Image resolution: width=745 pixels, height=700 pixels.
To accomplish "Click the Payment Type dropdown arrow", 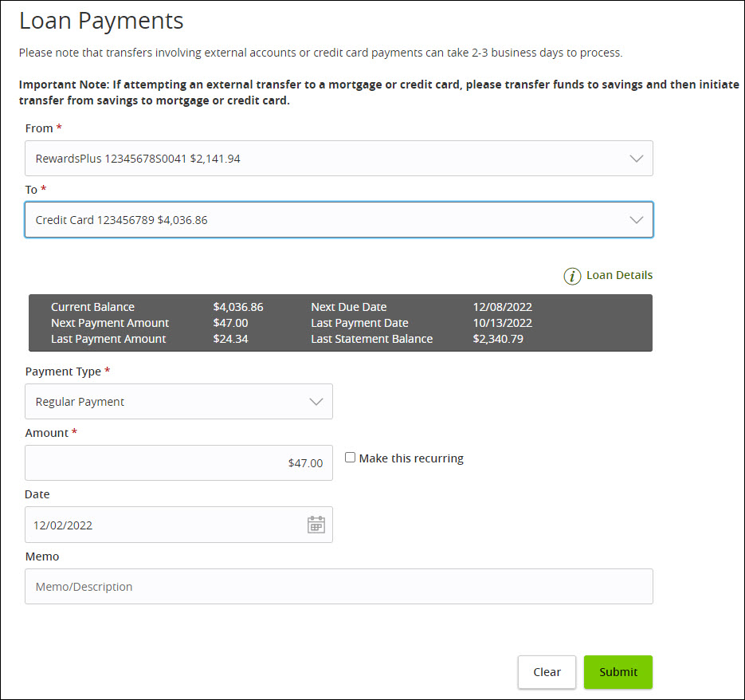I will (x=316, y=401).
